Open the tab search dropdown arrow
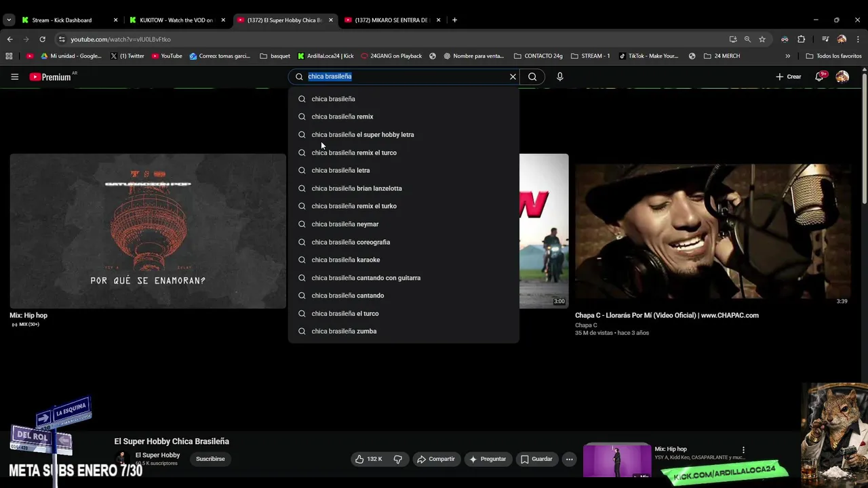This screenshot has height=488, width=868. 8,20
